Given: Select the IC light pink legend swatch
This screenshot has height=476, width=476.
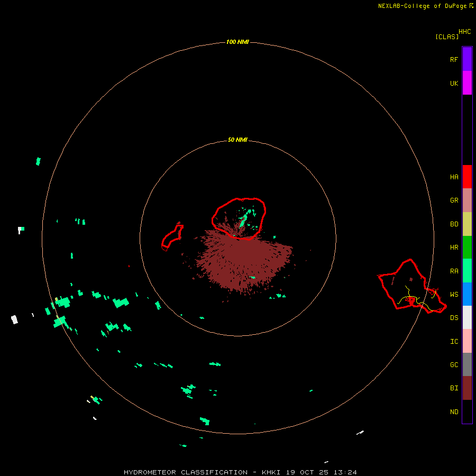Looking at the screenshot, I should click(x=467, y=341).
